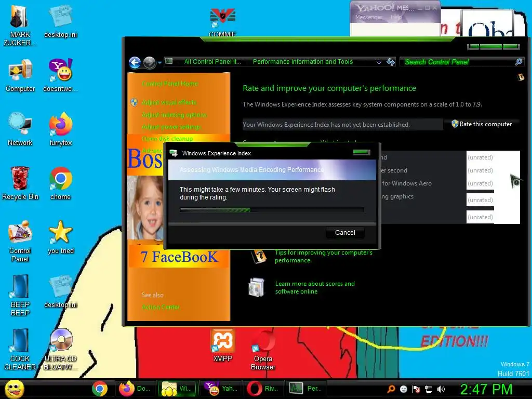Image resolution: width=532 pixels, height=399 pixels.
Task: Launch the XMPP desktop shortcut
Action: (222, 345)
